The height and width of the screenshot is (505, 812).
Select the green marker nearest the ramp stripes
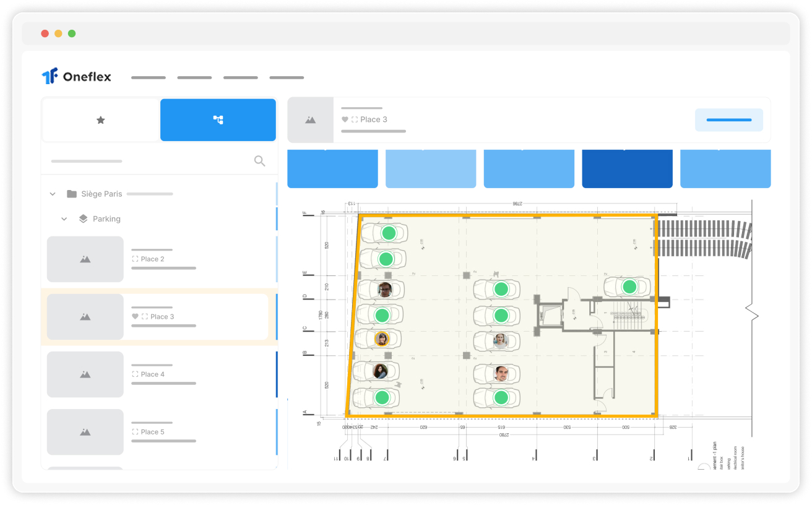(629, 287)
